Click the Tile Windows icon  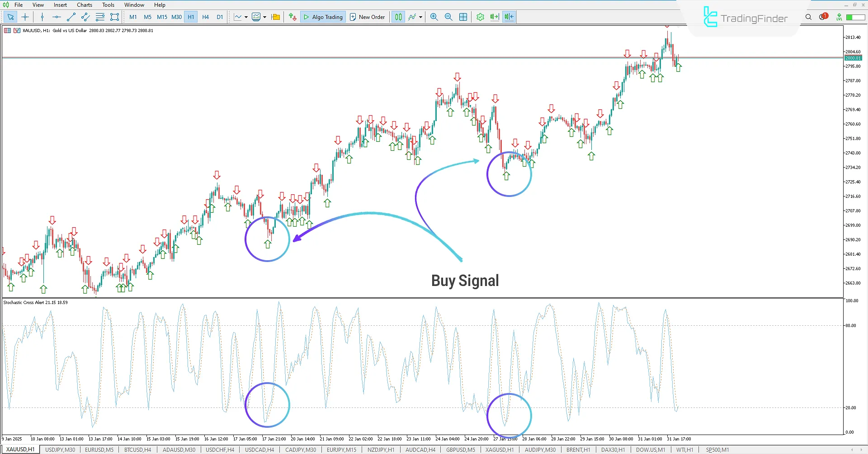pos(463,17)
